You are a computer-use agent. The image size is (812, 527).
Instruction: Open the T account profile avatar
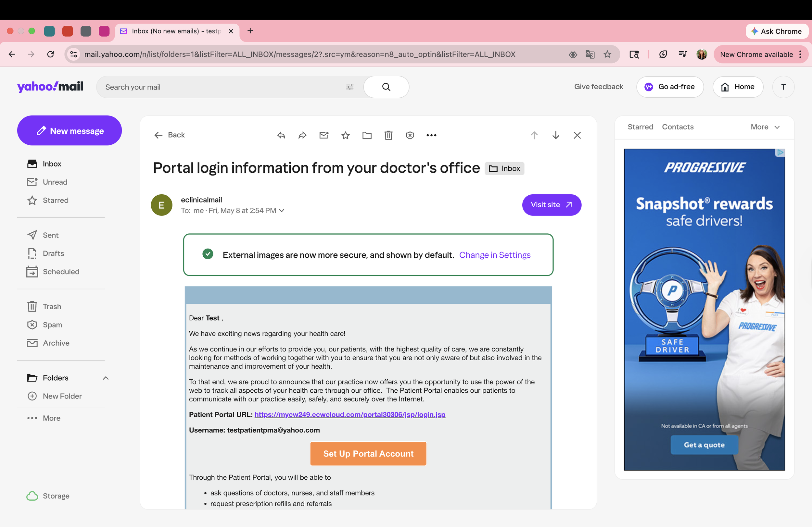click(x=783, y=87)
